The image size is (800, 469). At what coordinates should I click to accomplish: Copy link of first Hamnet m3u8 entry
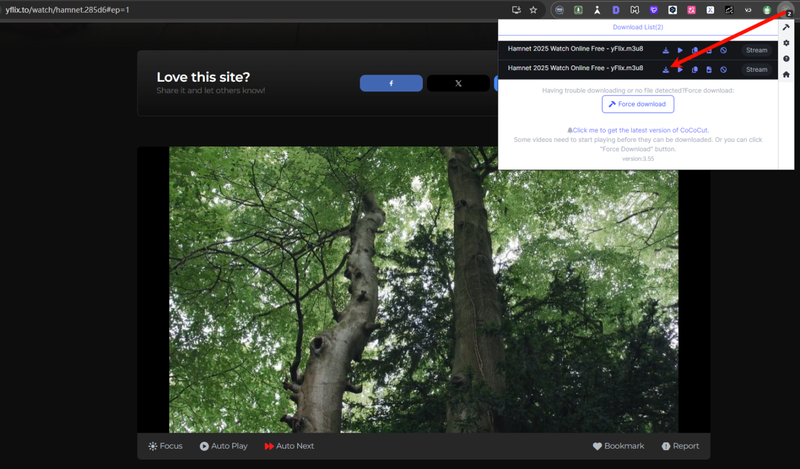694,50
